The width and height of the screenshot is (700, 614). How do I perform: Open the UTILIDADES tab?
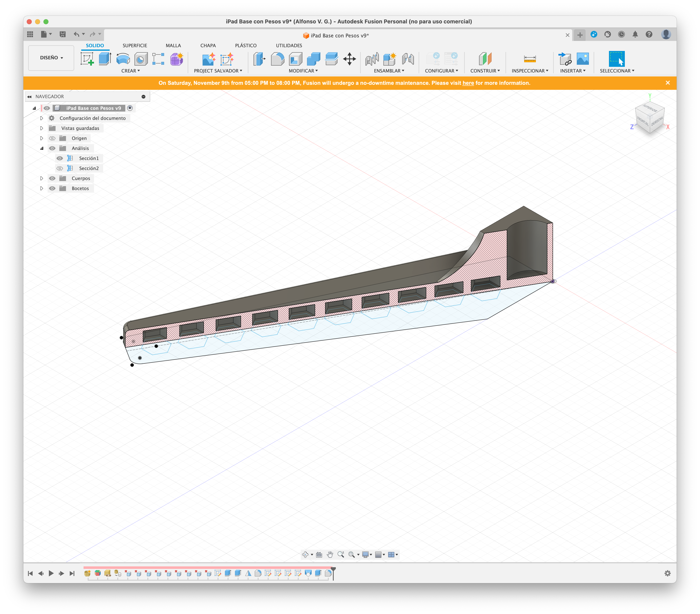coord(289,46)
